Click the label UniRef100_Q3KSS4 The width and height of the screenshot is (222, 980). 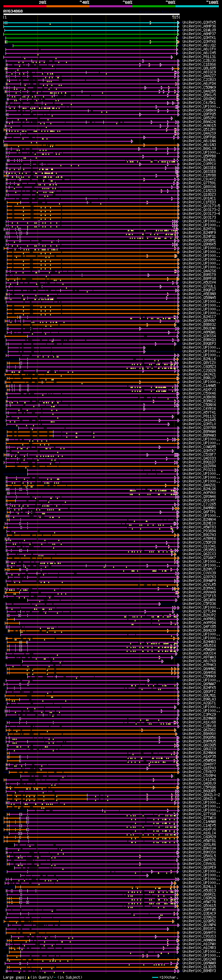(199, 336)
